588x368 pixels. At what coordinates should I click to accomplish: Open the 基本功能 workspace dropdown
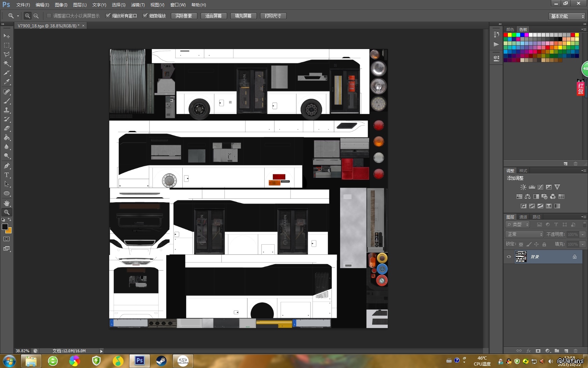point(567,16)
